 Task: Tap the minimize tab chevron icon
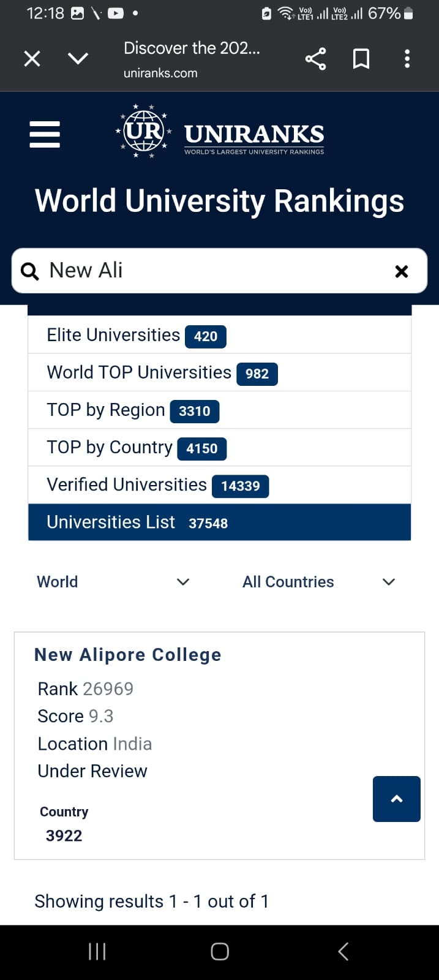click(78, 59)
